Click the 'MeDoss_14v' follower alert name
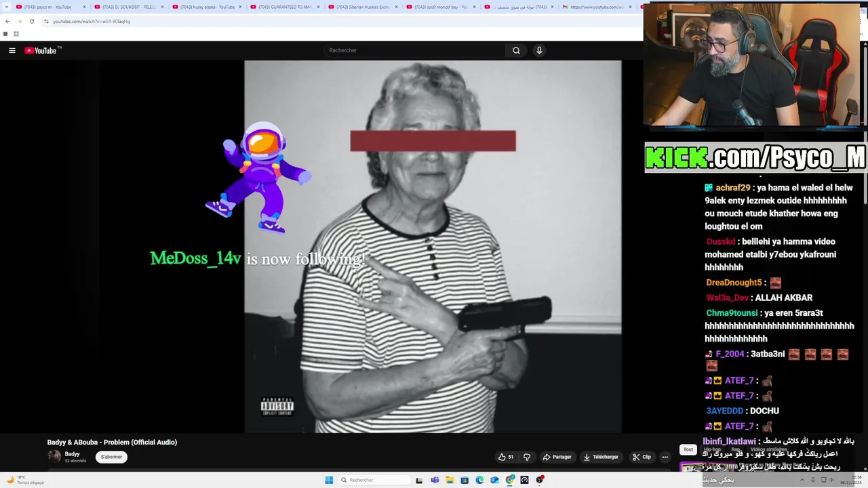This screenshot has width=868, height=488. pos(195,258)
